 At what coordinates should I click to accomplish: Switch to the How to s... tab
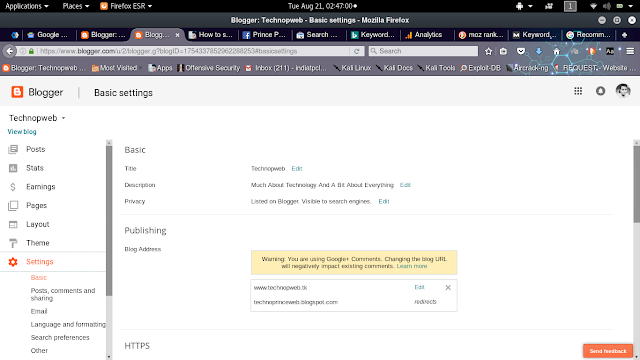coord(211,35)
